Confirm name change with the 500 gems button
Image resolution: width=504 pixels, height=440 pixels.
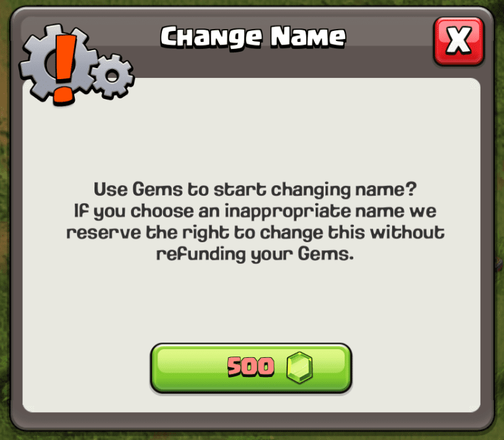click(251, 368)
